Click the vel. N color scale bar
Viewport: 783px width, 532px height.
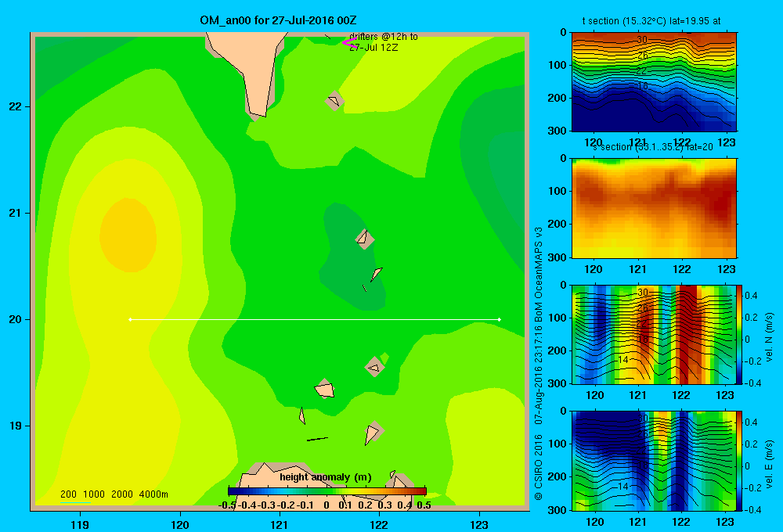point(740,334)
